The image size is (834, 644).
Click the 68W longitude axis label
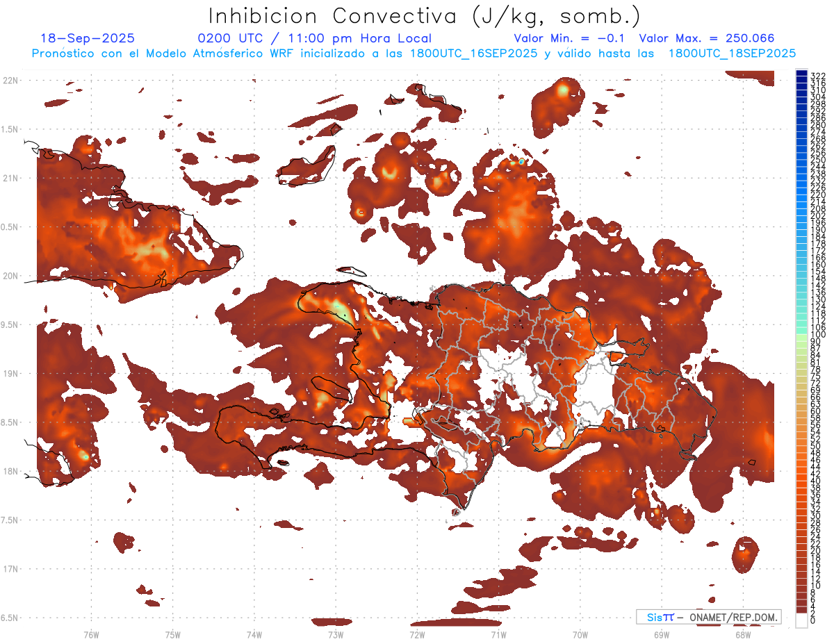pyautogui.click(x=743, y=634)
